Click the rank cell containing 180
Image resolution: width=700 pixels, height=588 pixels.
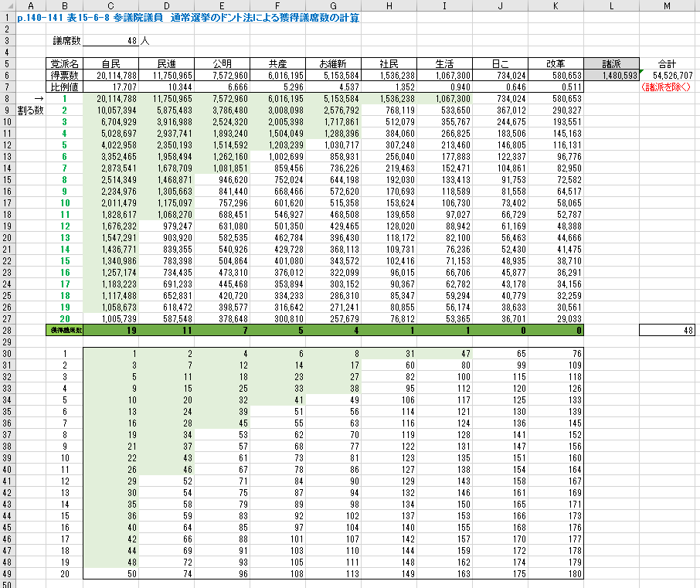(x=556, y=574)
